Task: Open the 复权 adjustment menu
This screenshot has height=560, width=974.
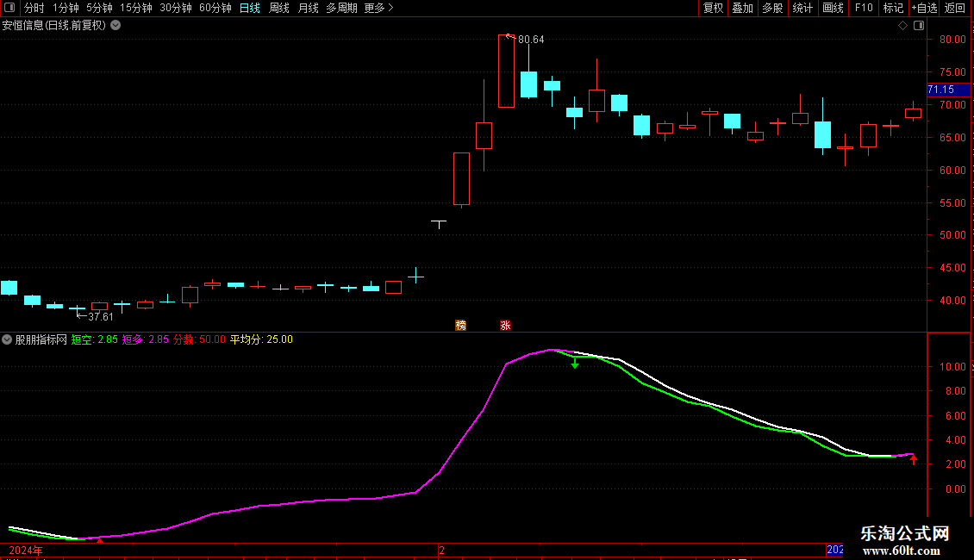Action: click(713, 8)
